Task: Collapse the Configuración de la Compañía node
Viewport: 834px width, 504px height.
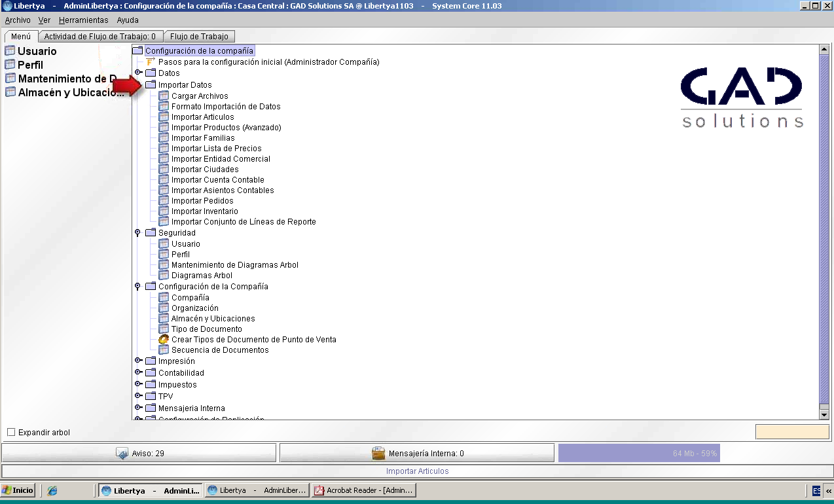Action: (137, 287)
